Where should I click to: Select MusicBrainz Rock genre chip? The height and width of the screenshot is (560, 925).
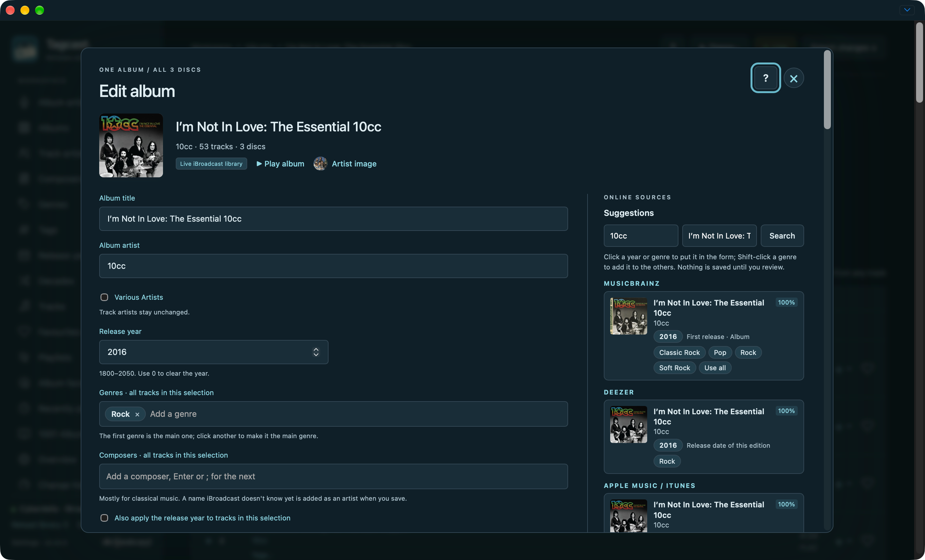(748, 352)
